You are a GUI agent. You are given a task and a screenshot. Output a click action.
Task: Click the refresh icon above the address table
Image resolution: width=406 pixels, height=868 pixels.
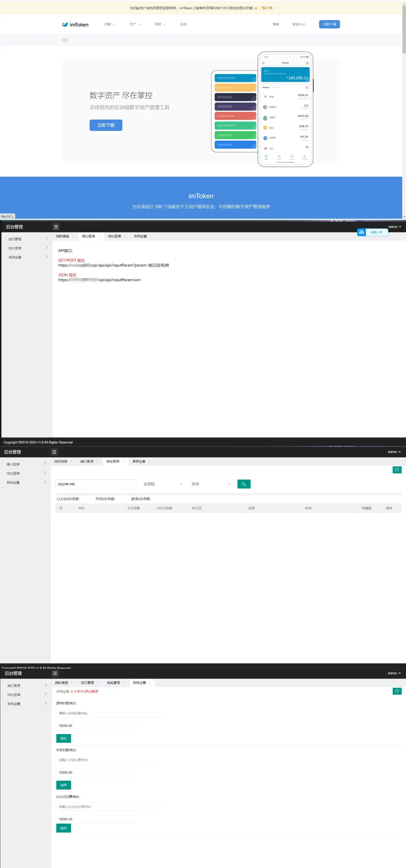point(397,470)
